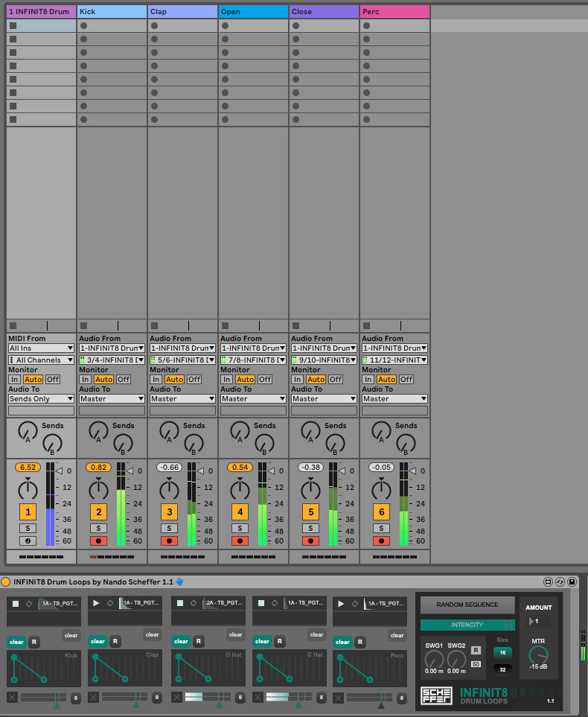Image resolution: width=588 pixels, height=717 pixels.
Task: Click Send A knob on the Perc track
Action: tap(381, 431)
